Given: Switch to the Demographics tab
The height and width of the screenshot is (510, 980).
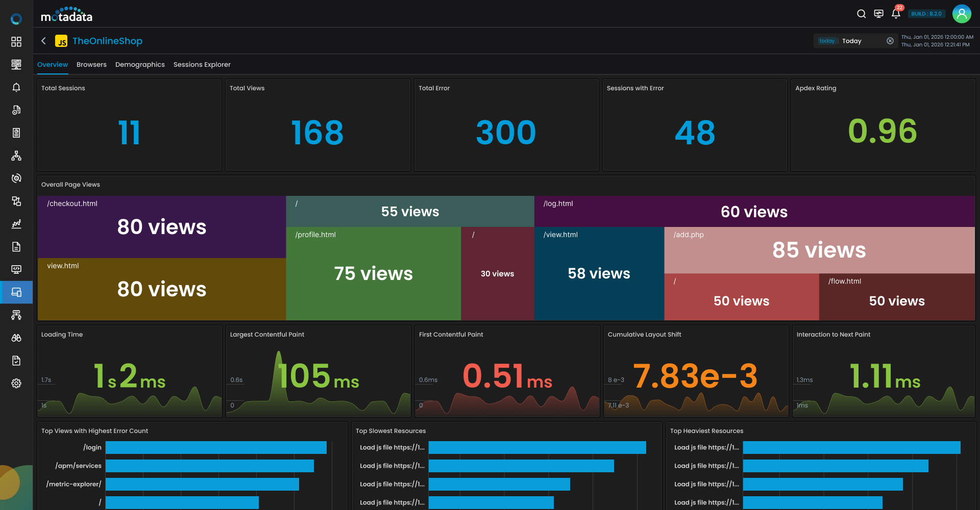Looking at the screenshot, I should (x=140, y=65).
